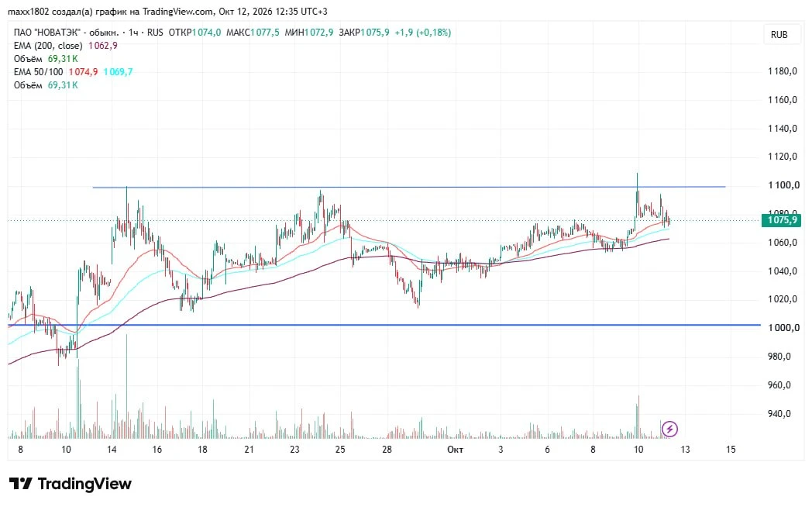Click the TradingView logo at bottom
812x507 pixels.
[71, 484]
